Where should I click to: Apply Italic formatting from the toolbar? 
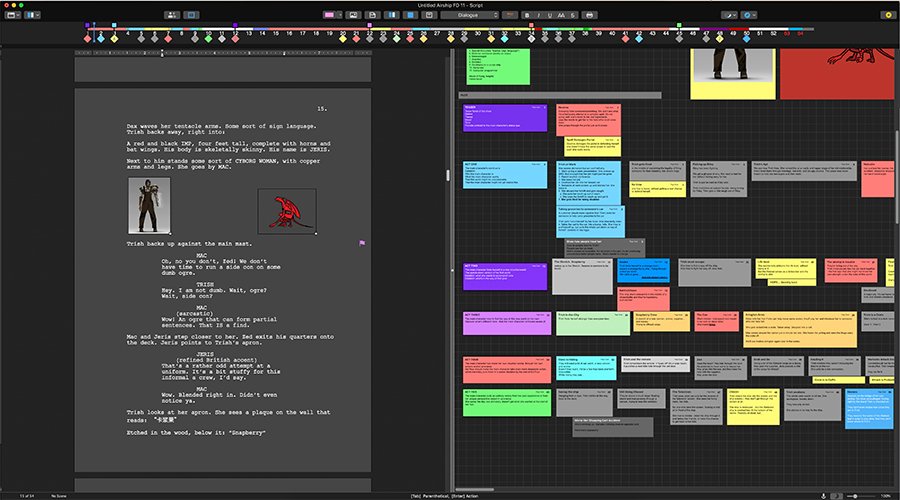pos(537,16)
